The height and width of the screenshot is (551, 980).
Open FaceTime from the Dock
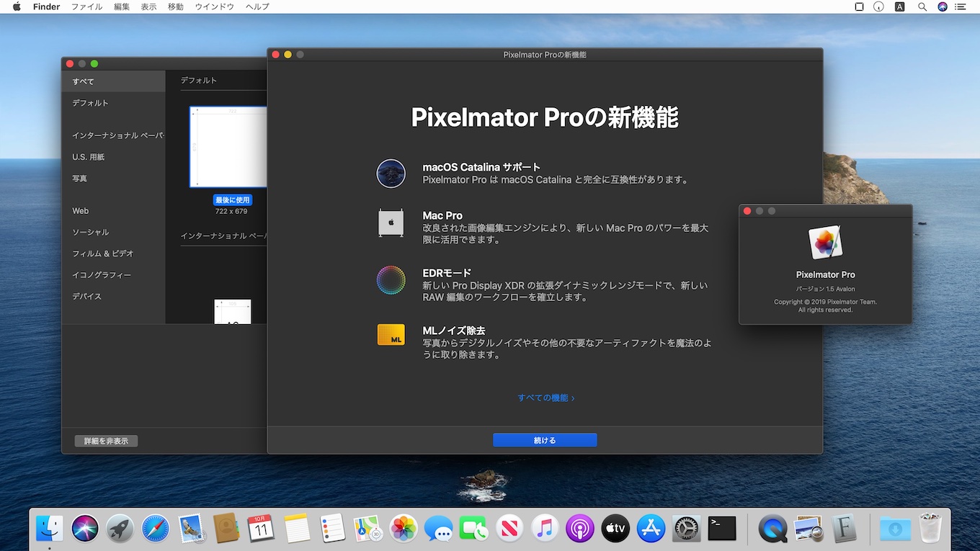473,529
